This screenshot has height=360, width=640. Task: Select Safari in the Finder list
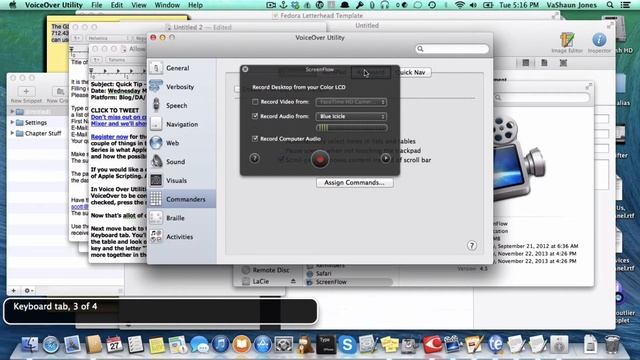coord(323,273)
